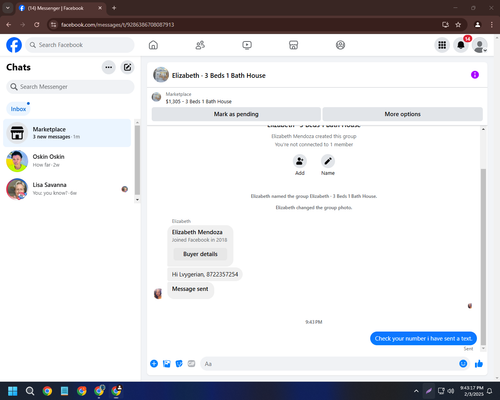Image resolution: width=500 pixels, height=400 pixels.
Task: Bookmark this page with star icon
Action: 458,25
